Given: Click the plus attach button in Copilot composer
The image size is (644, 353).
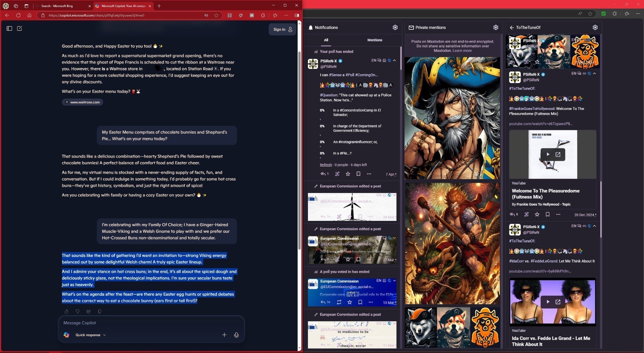Looking at the screenshot, I should tap(224, 335).
